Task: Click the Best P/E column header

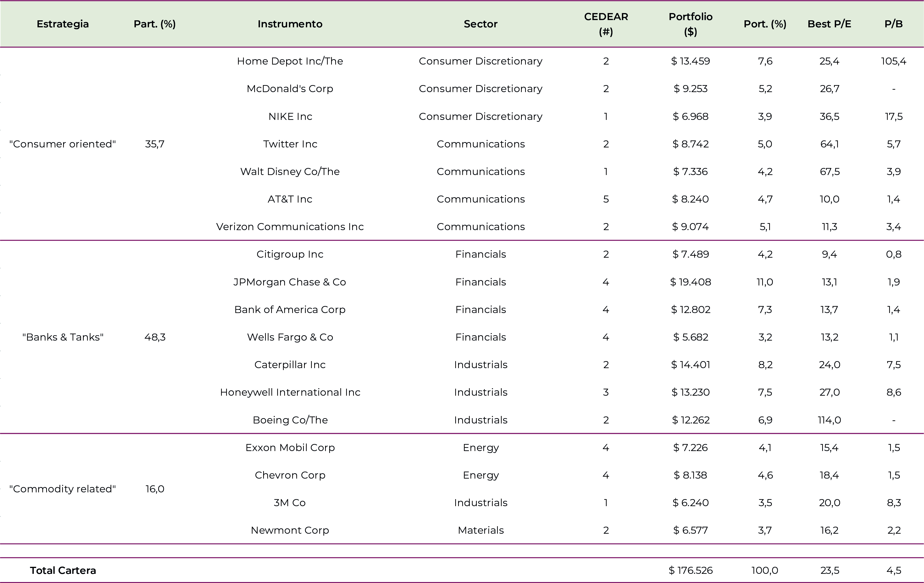Action: (829, 24)
